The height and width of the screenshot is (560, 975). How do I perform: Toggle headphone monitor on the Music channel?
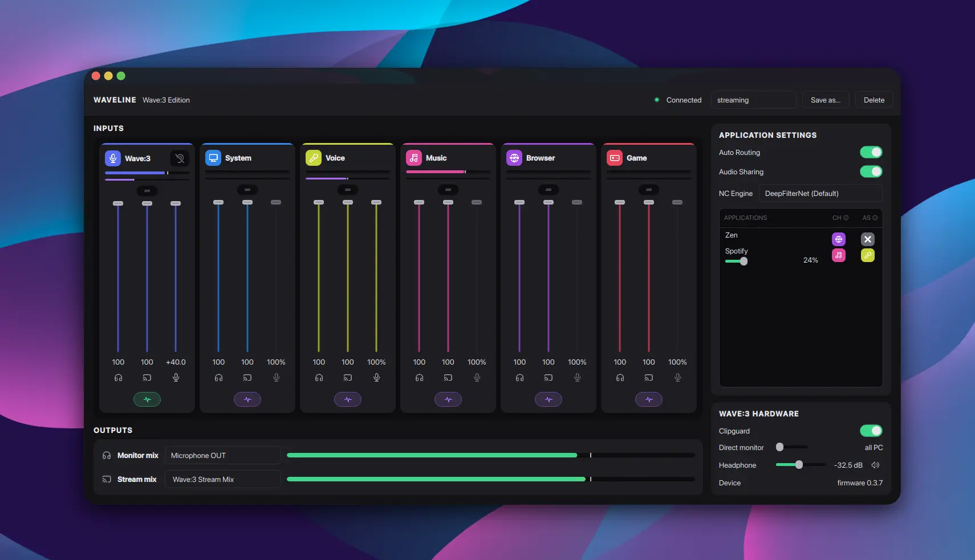click(x=419, y=378)
